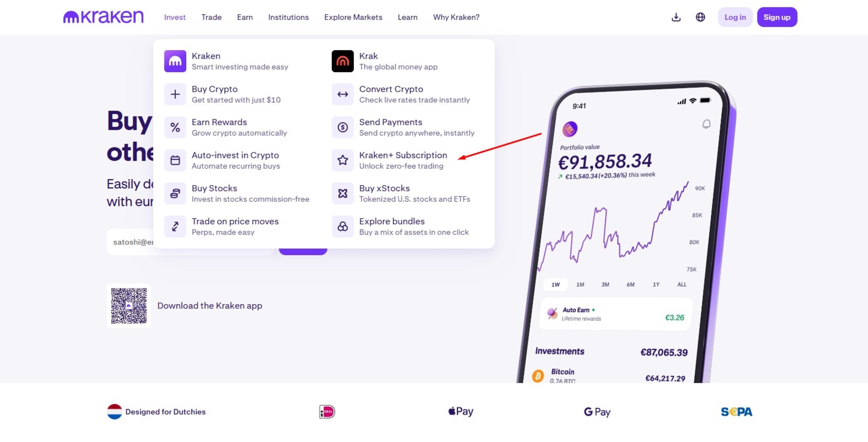
Task: Click the Kraken+ Subscription star icon
Action: [x=342, y=160]
